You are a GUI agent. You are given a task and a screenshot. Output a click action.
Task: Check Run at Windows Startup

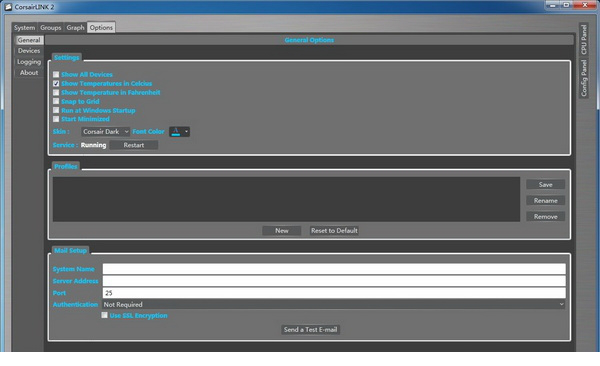pos(56,110)
